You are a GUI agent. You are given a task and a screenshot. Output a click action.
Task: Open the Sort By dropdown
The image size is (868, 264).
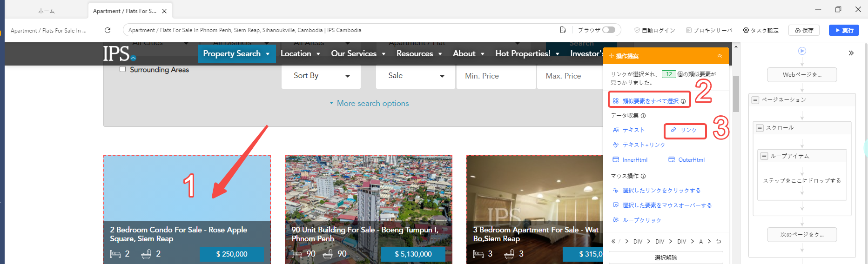(x=321, y=76)
